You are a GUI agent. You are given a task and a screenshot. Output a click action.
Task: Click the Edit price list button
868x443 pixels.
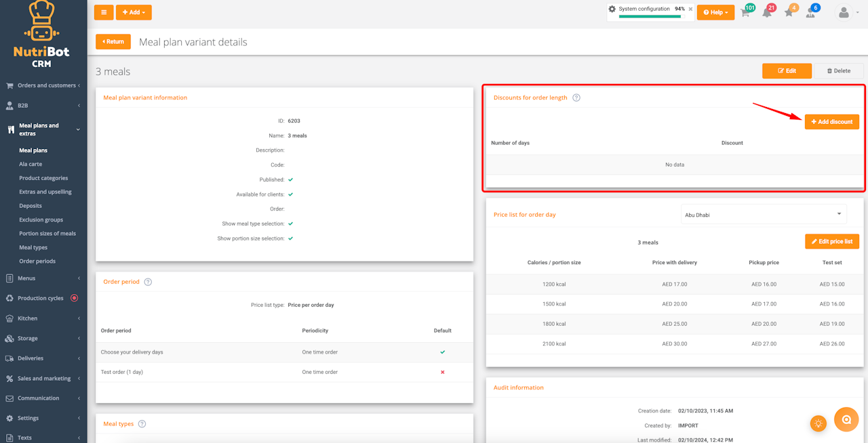click(x=832, y=242)
